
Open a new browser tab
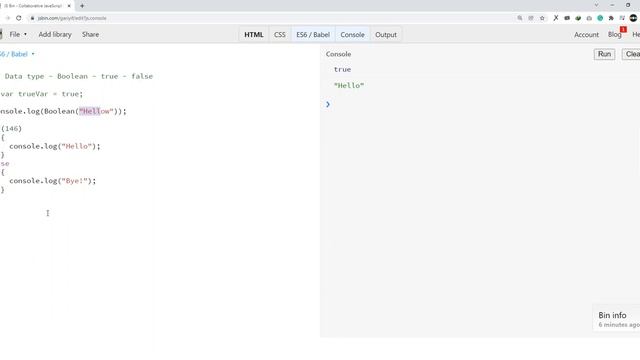tap(82, 6)
